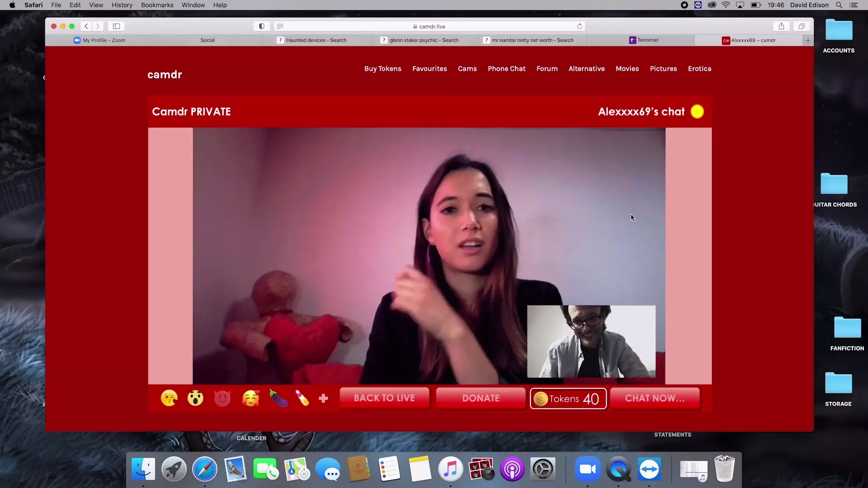Viewport: 868px width, 488px height.
Task: Show Reader view icon
Action: click(x=280, y=26)
